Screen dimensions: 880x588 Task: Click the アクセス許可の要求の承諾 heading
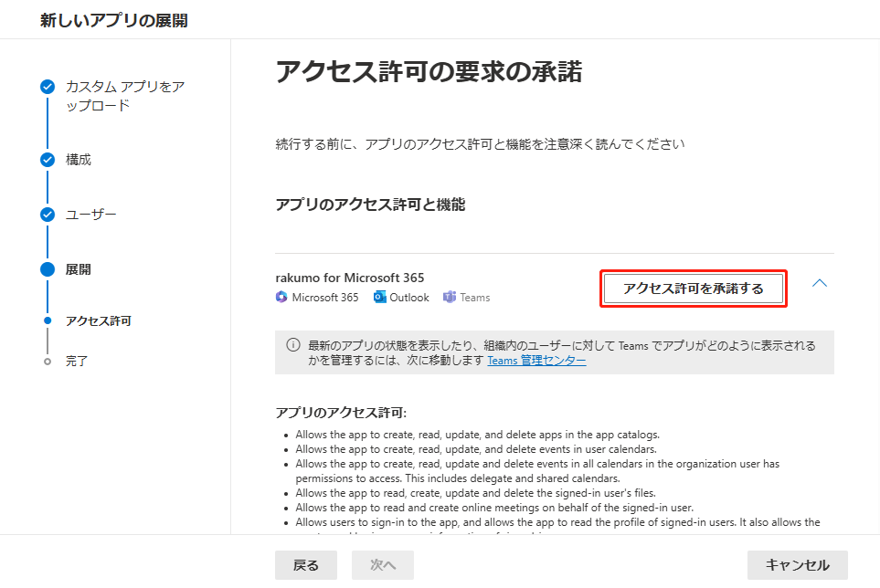tap(429, 72)
